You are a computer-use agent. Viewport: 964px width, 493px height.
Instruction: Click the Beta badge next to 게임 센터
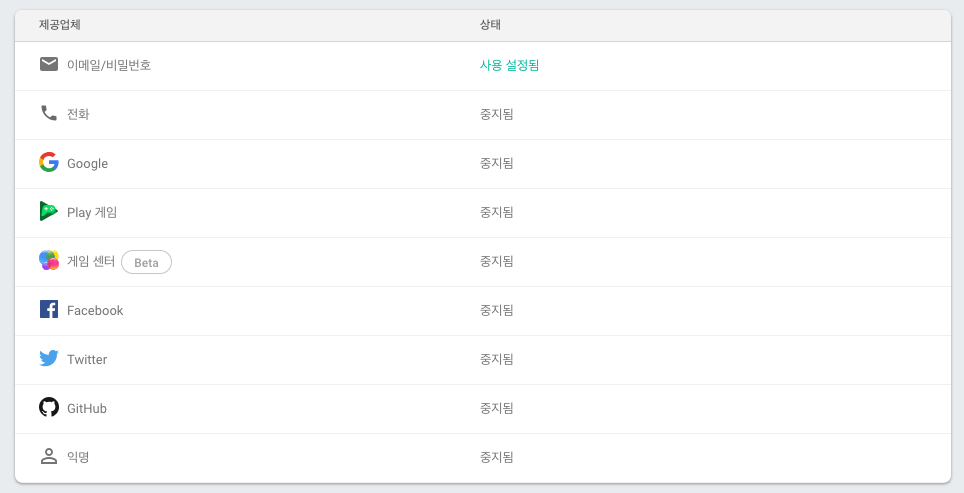[146, 262]
